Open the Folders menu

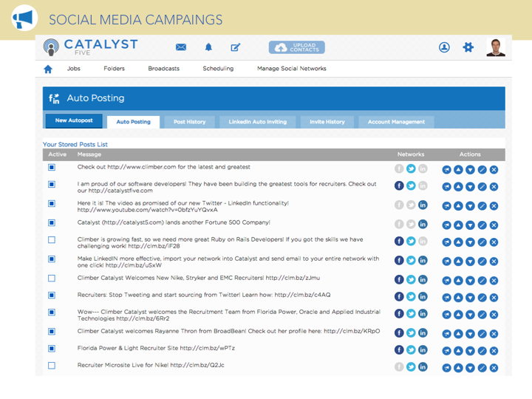pos(114,69)
